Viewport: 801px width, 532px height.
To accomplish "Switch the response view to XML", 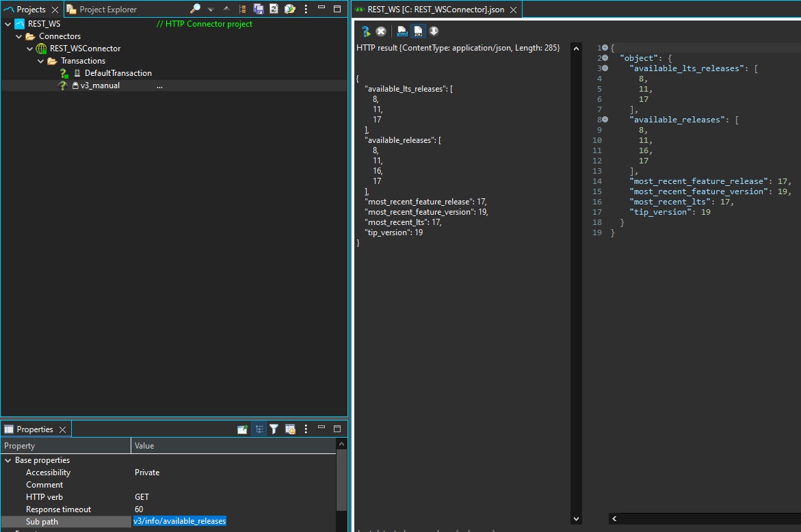I will click(x=402, y=31).
